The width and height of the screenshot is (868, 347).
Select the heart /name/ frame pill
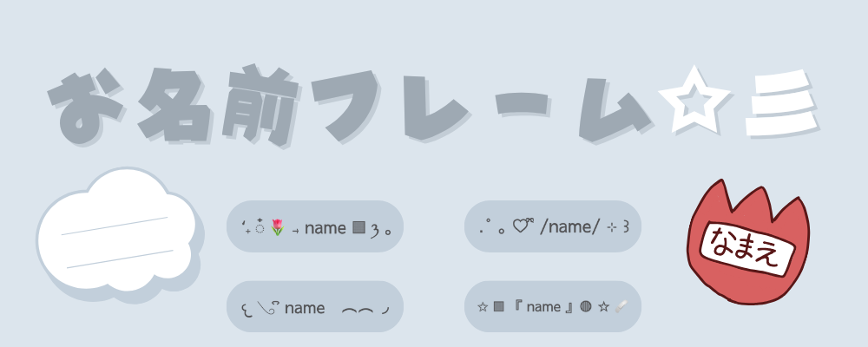[x=552, y=226]
